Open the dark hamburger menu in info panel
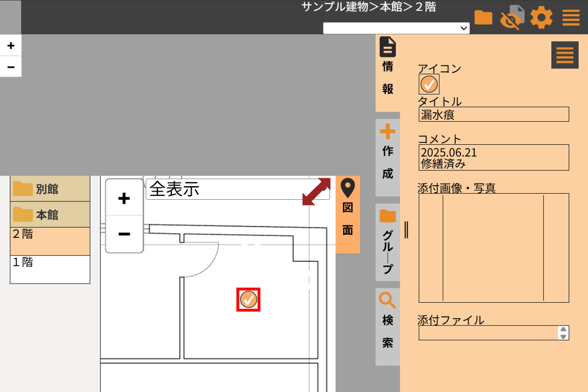The height and width of the screenshot is (392, 588). tap(565, 55)
